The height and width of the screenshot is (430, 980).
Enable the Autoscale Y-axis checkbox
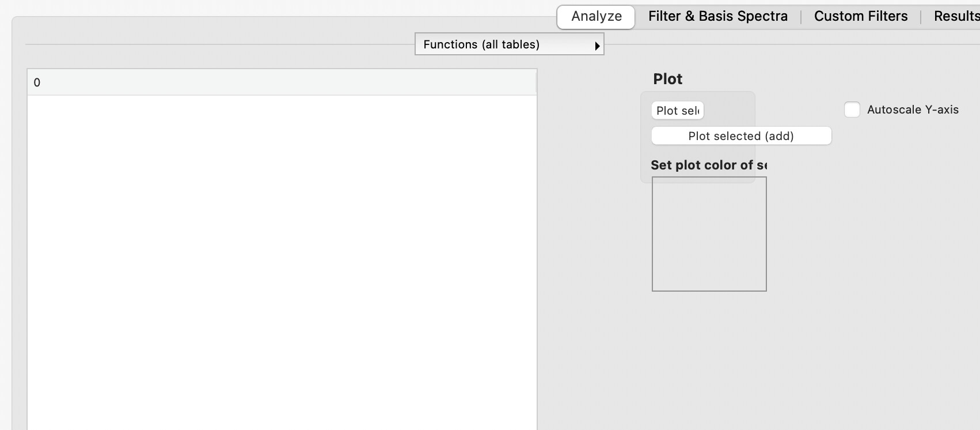tap(852, 110)
